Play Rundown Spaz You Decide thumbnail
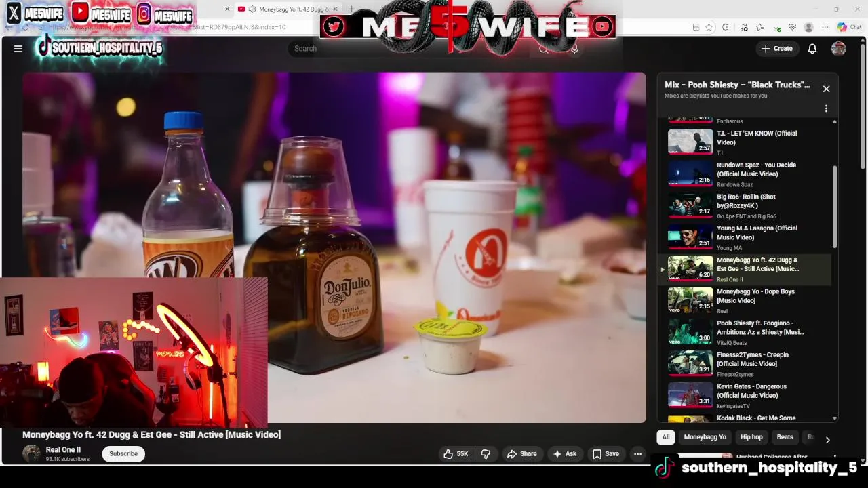 (690, 174)
